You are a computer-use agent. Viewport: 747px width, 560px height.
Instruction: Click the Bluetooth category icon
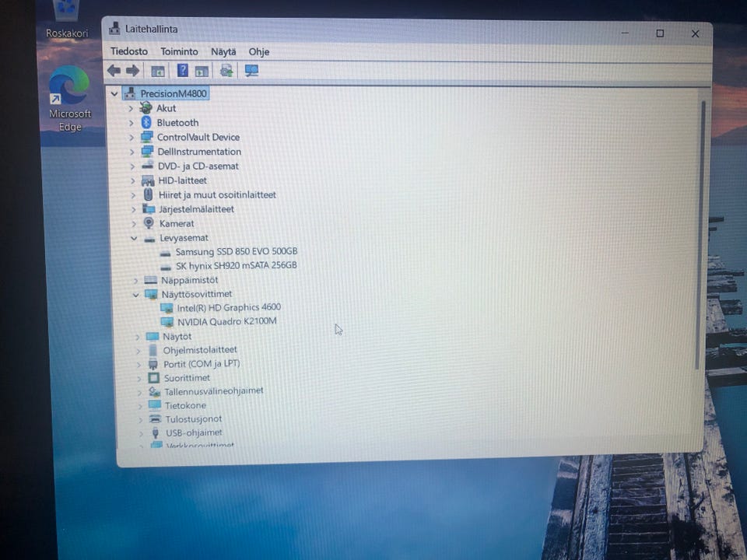[x=146, y=122]
